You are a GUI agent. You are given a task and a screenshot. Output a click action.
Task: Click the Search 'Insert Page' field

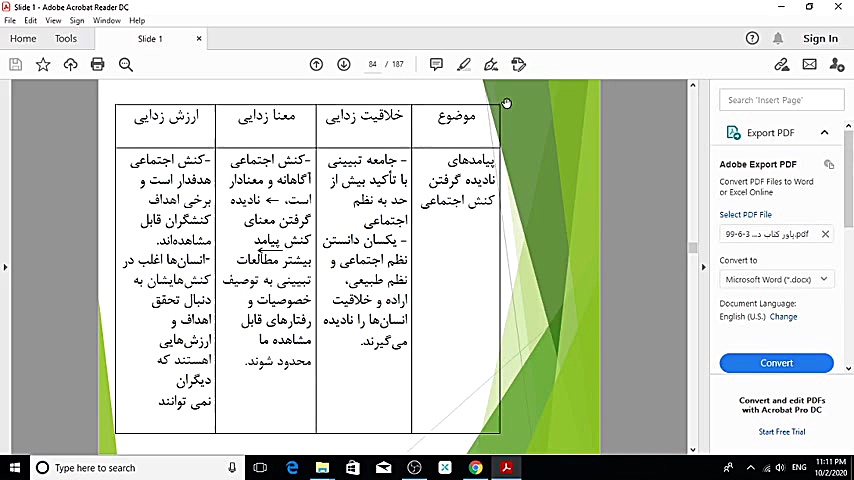[782, 100]
